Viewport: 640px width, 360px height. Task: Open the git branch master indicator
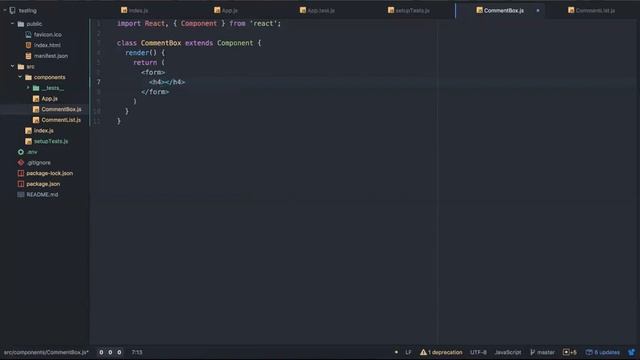click(542, 352)
